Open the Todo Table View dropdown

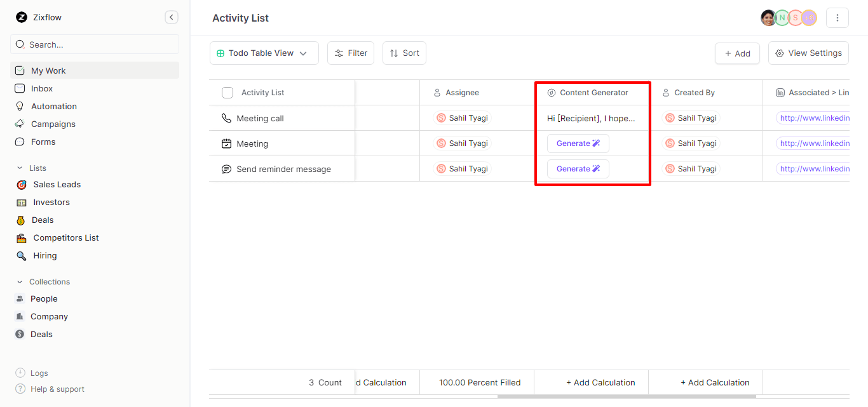[264, 53]
